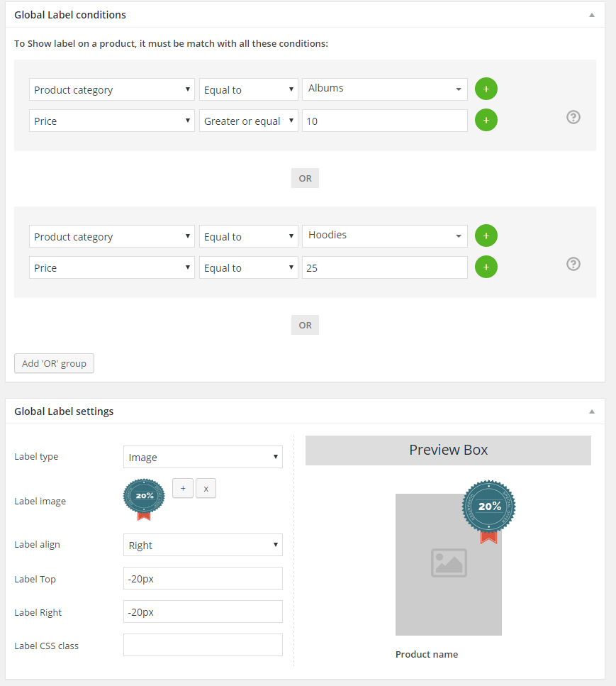Image resolution: width=616 pixels, height=686 pixels.
Task: Open Price dropdown in second group
Action: [111, 267]
